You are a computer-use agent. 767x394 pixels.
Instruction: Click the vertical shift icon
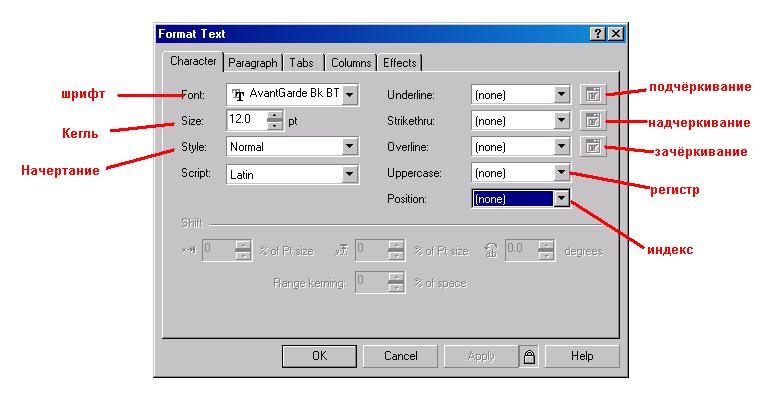(341, 251)
